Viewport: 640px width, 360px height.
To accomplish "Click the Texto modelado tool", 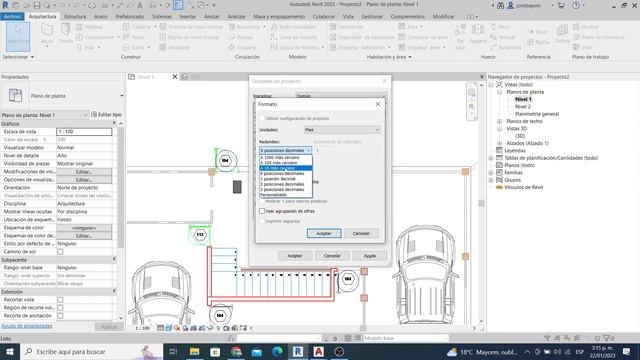I will (293, 27).
